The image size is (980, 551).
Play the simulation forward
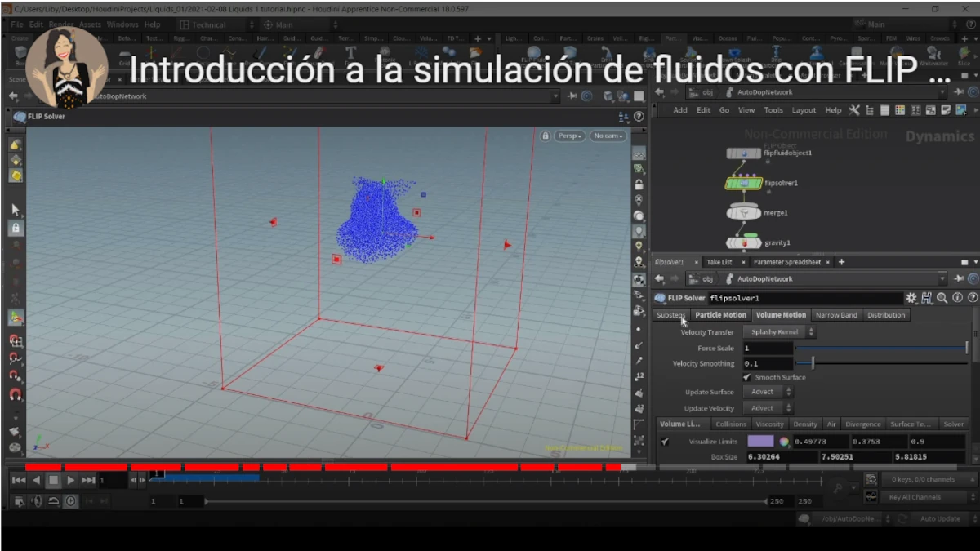coord(71,481)
